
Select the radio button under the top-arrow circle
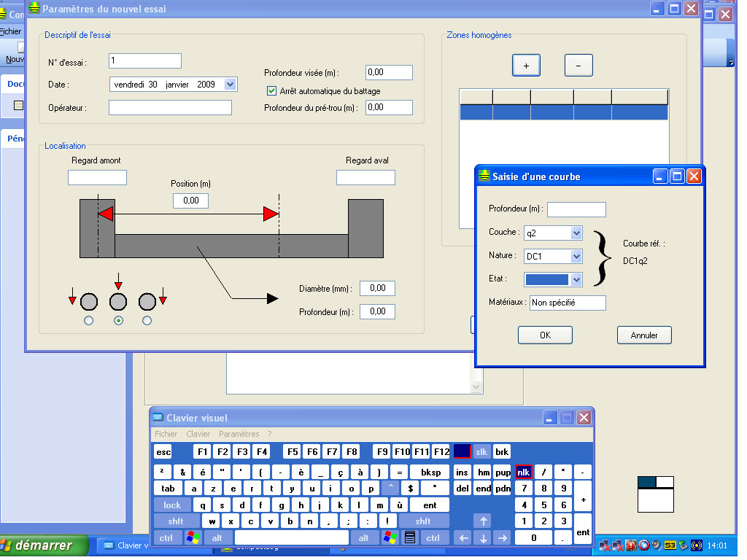click(x=118, y=321)
